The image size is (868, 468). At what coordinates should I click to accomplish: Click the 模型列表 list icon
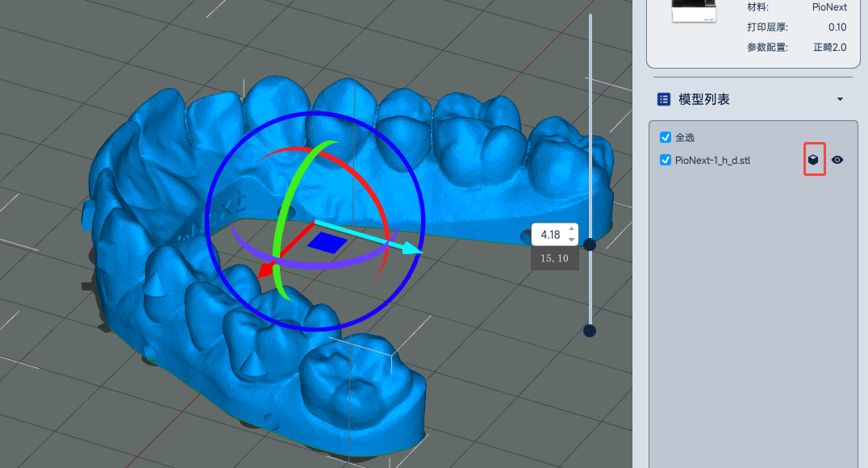[663, 99]
